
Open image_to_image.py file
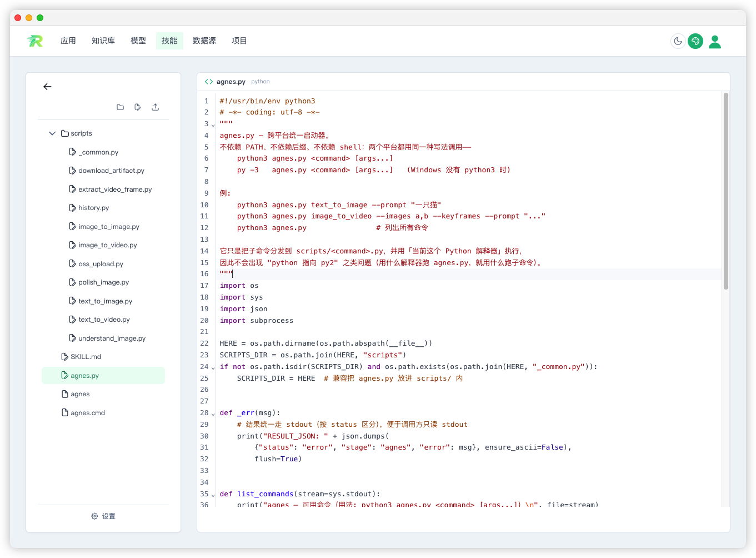click(x=103, y=227)
